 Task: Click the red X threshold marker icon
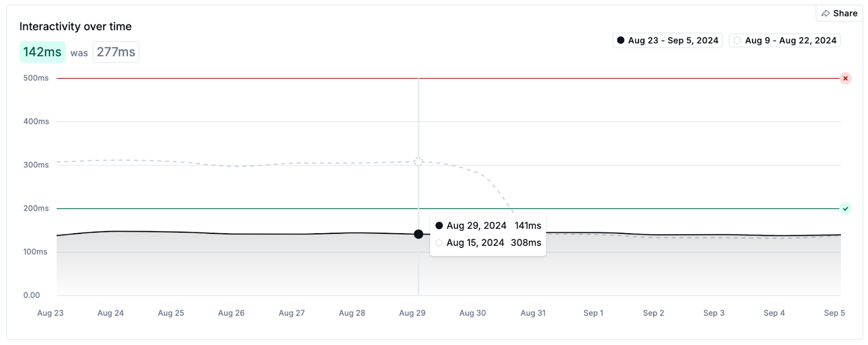tap(845, 79)
